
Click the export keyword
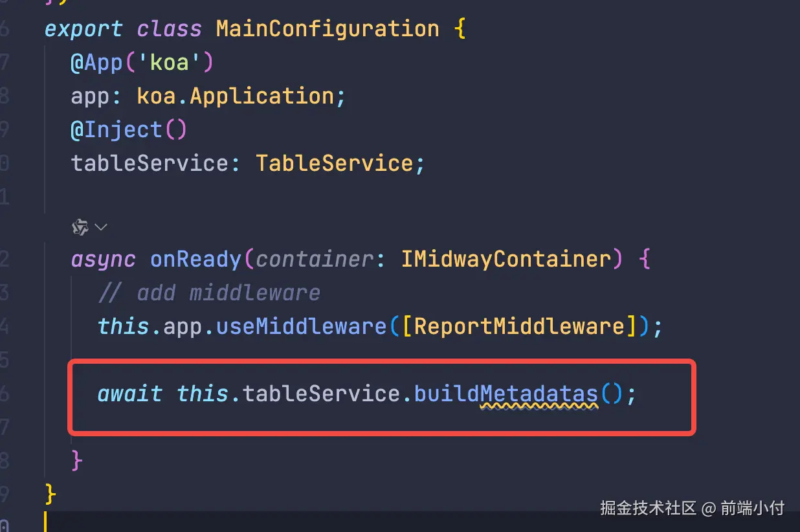(x=83, y=29)
